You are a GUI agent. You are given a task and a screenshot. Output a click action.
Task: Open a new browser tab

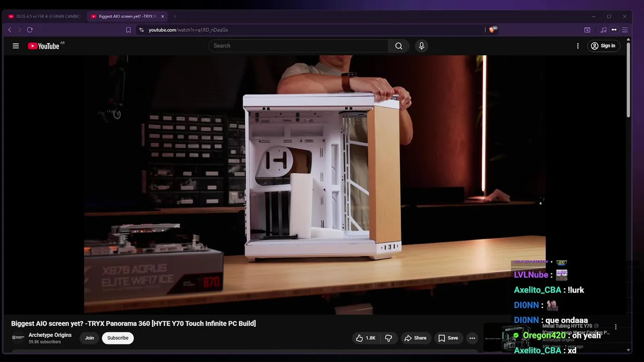(175, 16)
